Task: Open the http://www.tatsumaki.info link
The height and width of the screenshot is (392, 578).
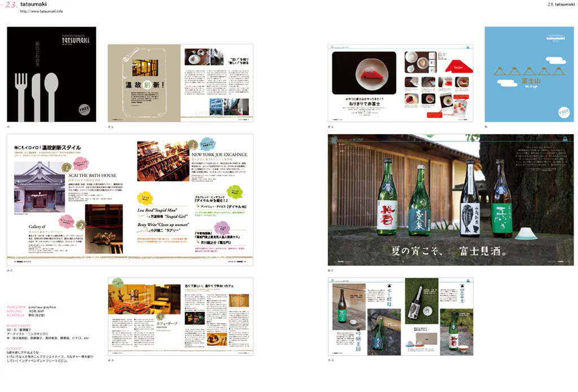Action: tap(41, 11)
